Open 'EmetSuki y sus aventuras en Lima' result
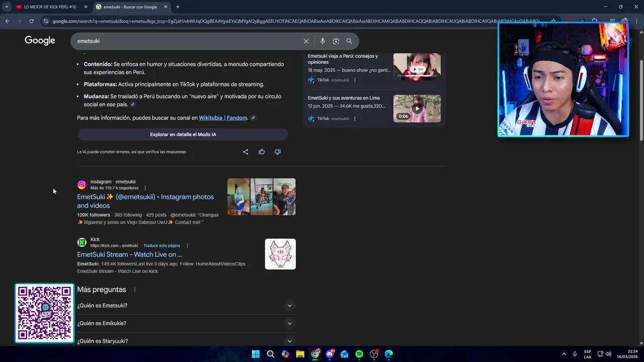 click(x=344, y=98)
